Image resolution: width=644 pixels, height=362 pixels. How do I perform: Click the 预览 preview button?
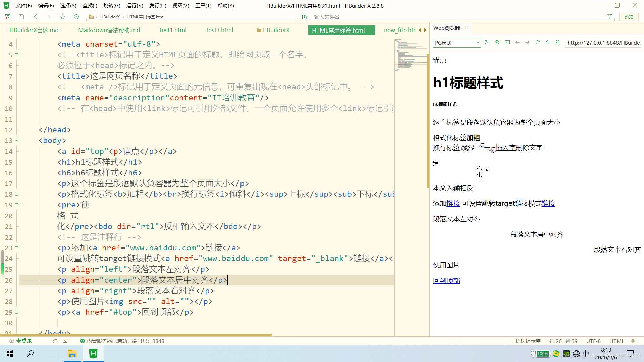629,17
